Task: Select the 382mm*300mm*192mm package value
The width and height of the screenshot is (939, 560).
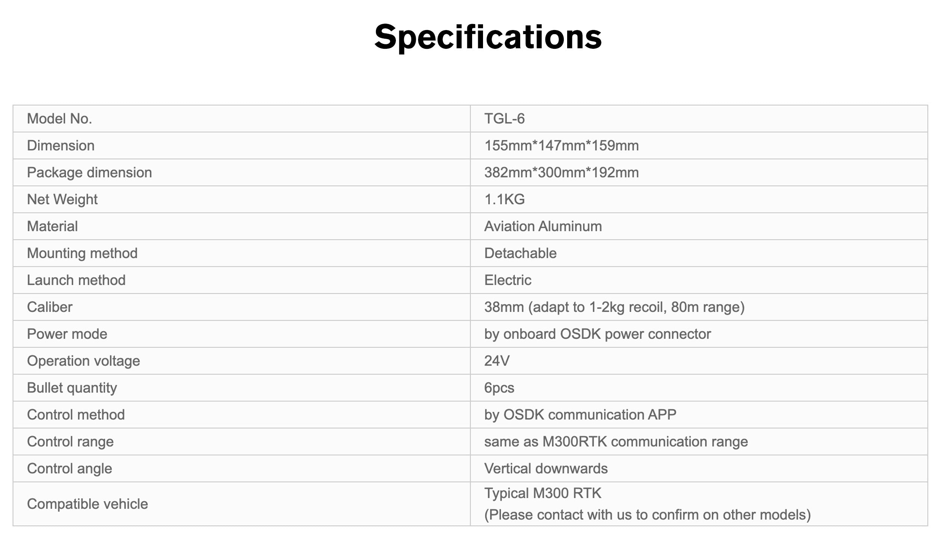Action: click(x=561, y=172)
